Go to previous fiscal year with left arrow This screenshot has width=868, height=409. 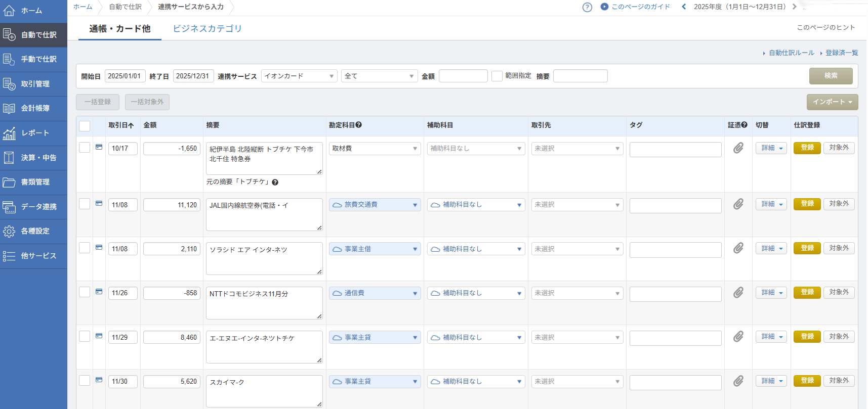(684, 7)
